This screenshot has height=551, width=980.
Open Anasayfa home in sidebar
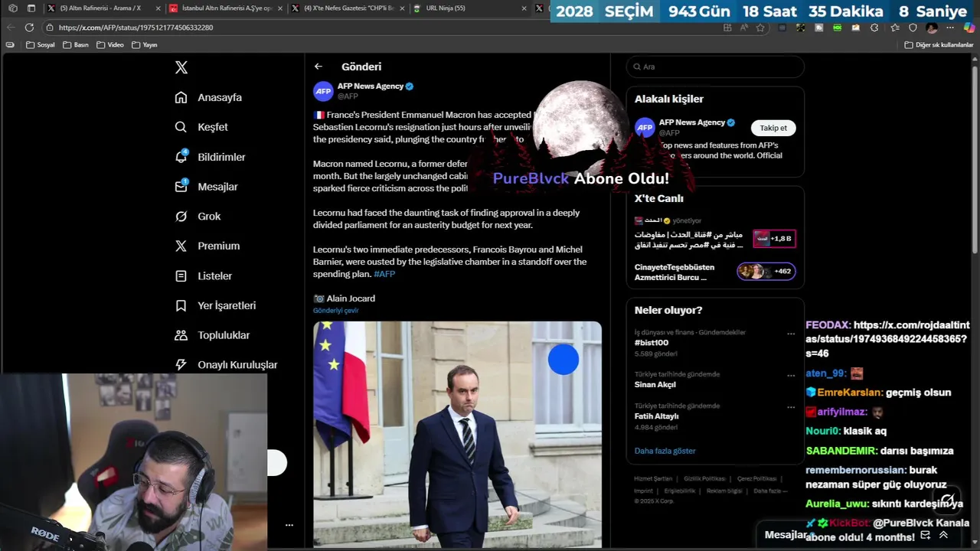click(208, 97)
